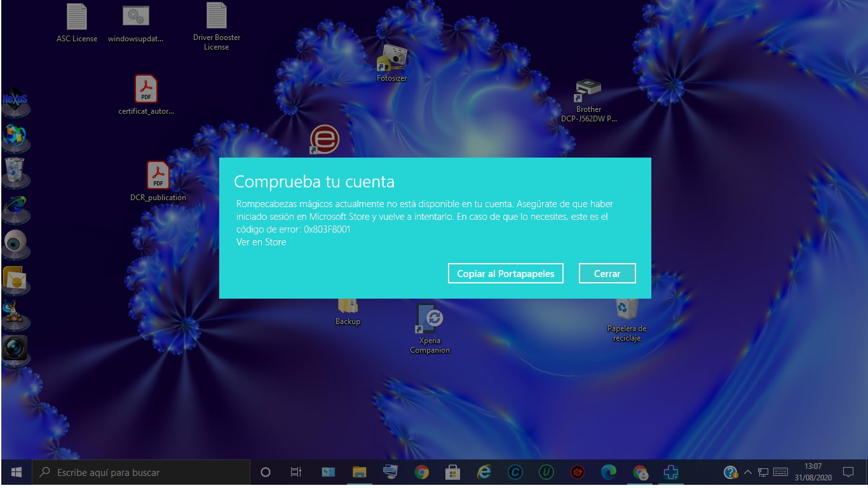Viewport: 868px width, 488px height.
Task: Click the Comprueba tu cuenta heading
Action: tap(314, 182)
